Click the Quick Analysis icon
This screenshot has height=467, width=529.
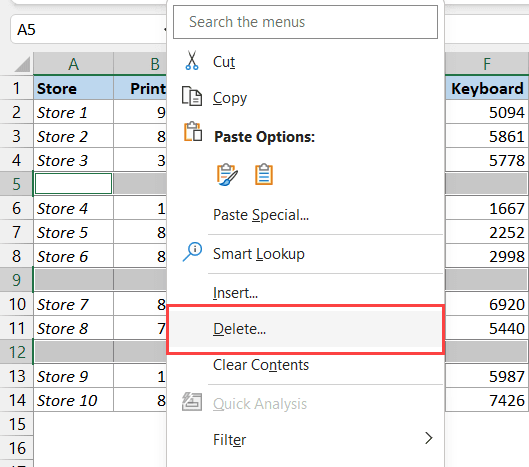click(x=192, y=402)
